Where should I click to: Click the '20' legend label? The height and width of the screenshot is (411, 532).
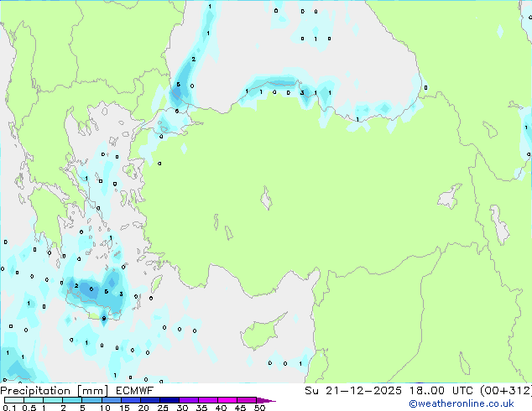(x=143, y=408)
